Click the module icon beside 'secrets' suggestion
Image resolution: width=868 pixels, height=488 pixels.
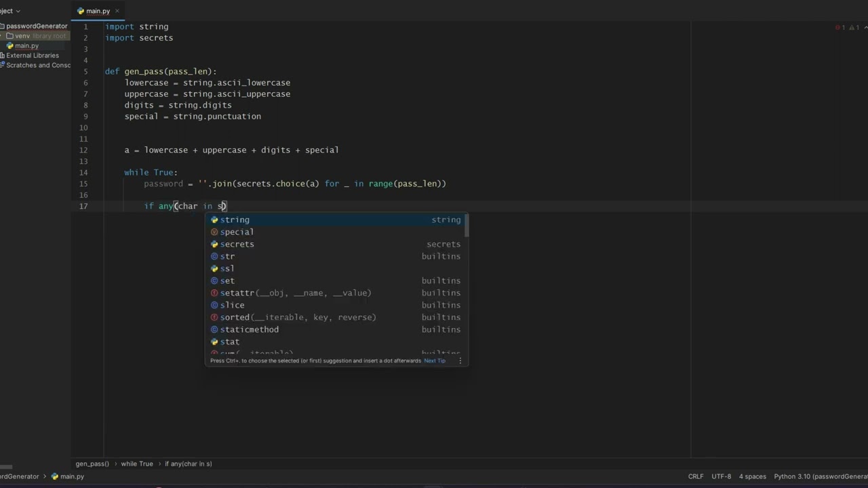(x=214, y=244)
